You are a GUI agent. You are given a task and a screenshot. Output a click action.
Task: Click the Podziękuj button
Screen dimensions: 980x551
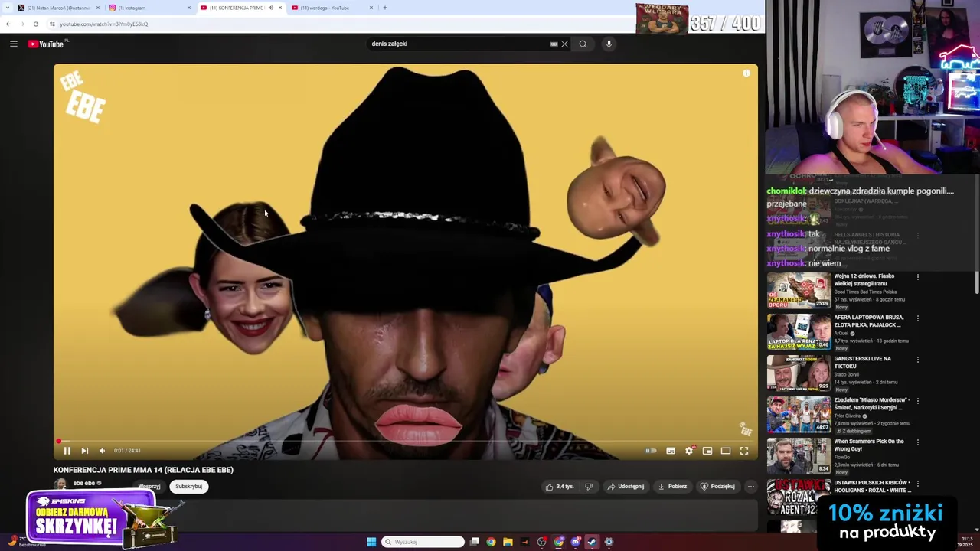717,486
